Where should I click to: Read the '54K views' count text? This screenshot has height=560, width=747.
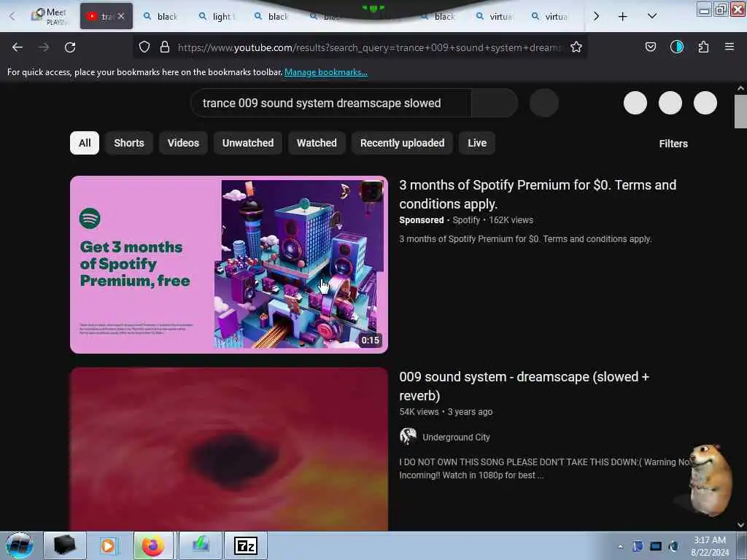point(419,412)
